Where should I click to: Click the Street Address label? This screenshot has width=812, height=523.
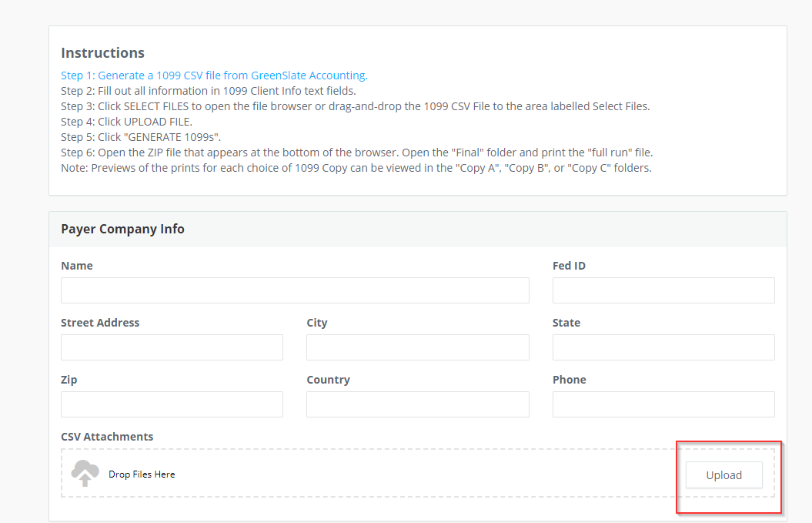[100, 323]
